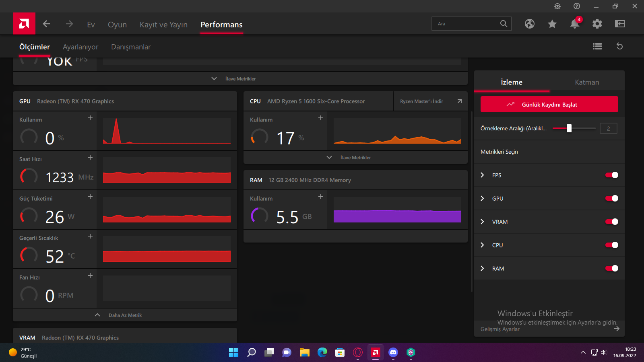Click plus icon on Geçerli Sıcaklık
Image resolution: width=644 pixels, height=362 pixels.
pos(90,236)
